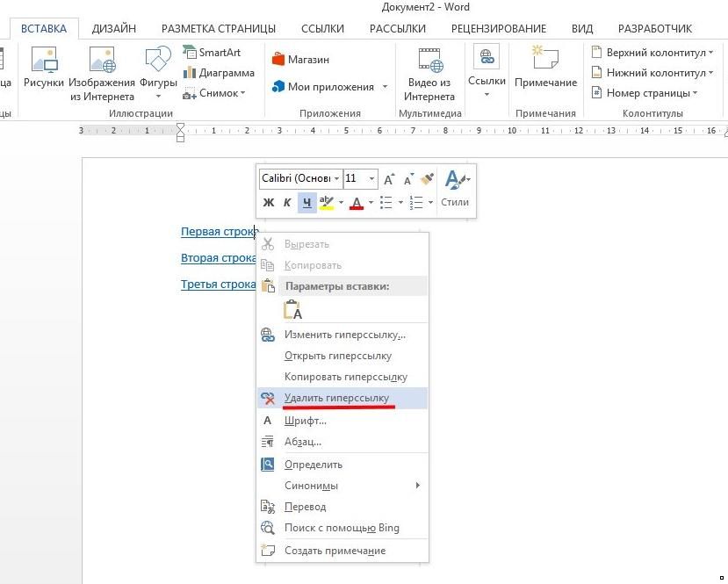Switch to the ССЫЛКИ tab
This screenshot has width=728, height=584.
tap(322, 29)
